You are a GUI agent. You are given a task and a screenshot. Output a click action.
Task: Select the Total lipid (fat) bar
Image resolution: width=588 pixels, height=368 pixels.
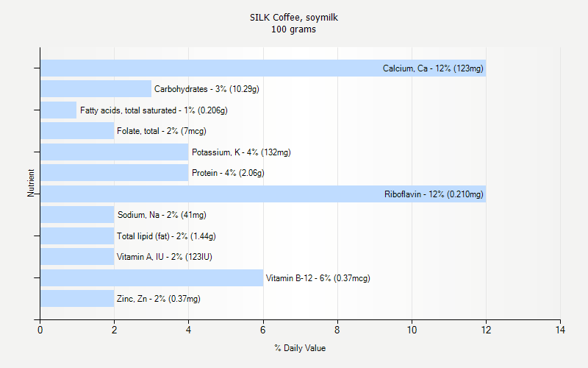point(77,236)
